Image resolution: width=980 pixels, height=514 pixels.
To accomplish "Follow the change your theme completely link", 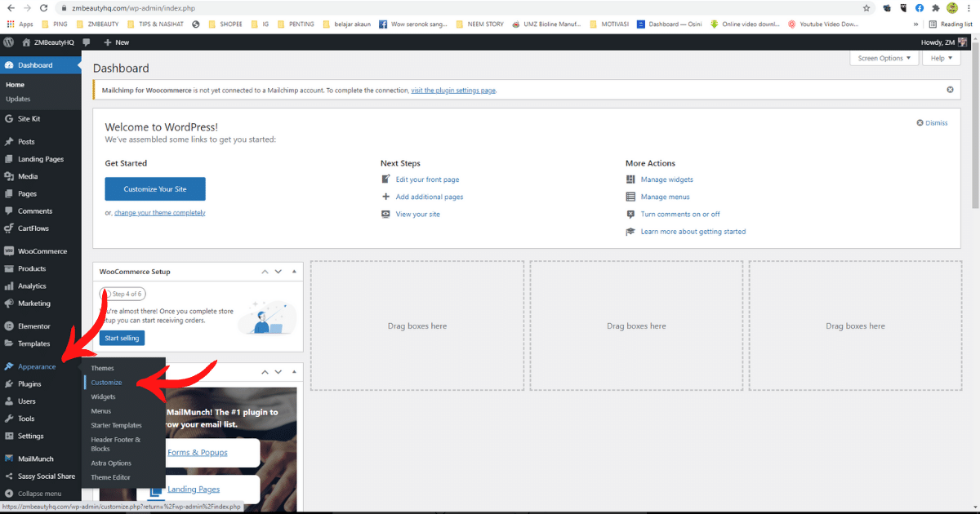I will pyautogui.click(x=160, y=212).
